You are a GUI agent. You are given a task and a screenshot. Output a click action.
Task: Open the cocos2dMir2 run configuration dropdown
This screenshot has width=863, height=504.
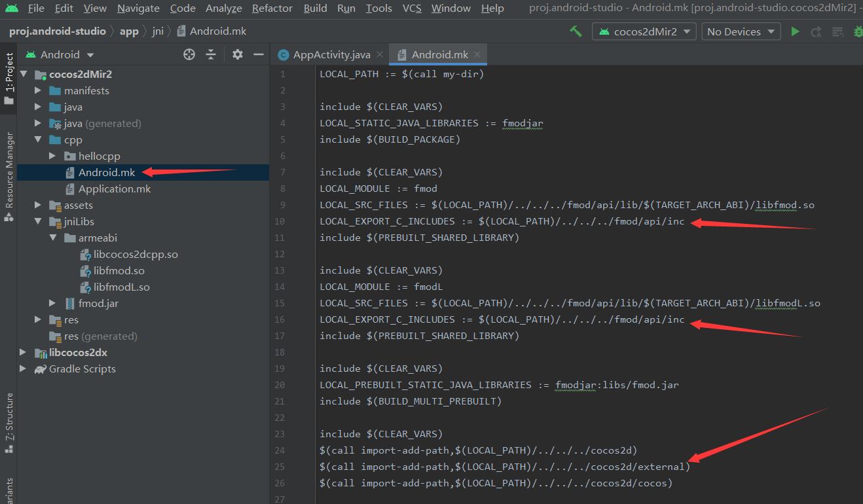click(x=644, y=31)
